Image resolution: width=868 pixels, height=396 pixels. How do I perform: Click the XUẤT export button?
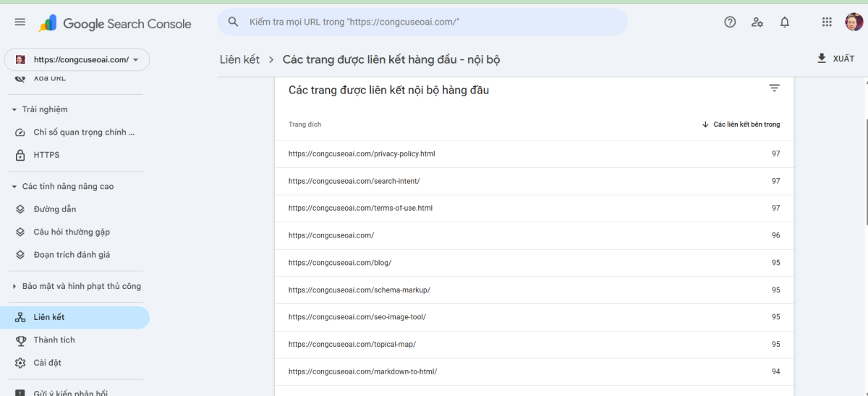click(x=835, y=59)
